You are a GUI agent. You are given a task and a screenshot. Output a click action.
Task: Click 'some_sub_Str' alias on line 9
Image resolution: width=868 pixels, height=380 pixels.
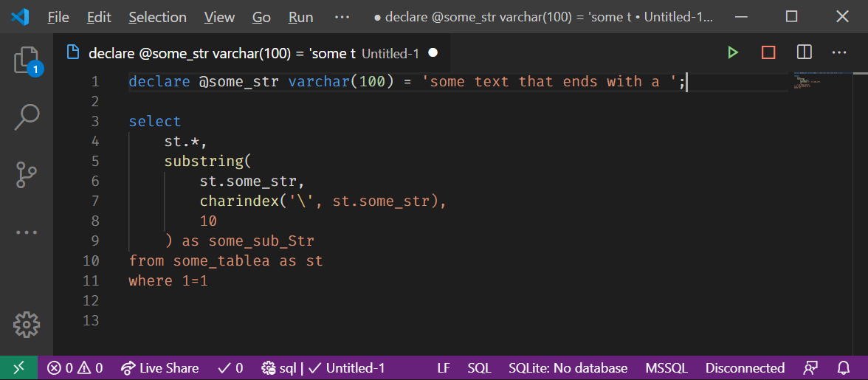pos(261,241)
